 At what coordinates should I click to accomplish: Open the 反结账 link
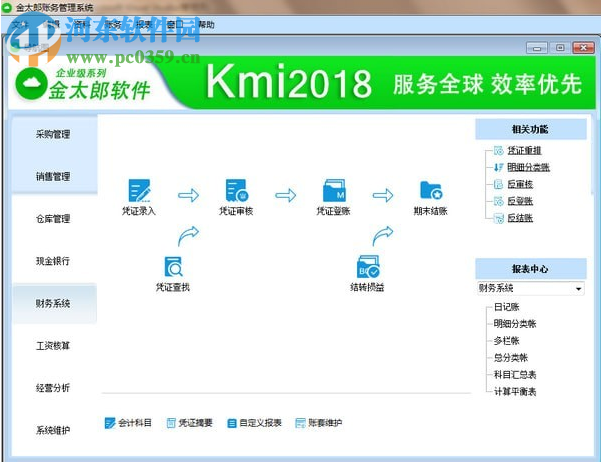pos(520,218)
